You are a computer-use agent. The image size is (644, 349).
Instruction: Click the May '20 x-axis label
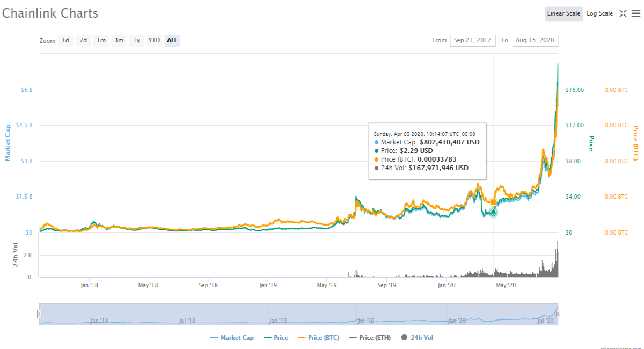[x=506, y=285]
